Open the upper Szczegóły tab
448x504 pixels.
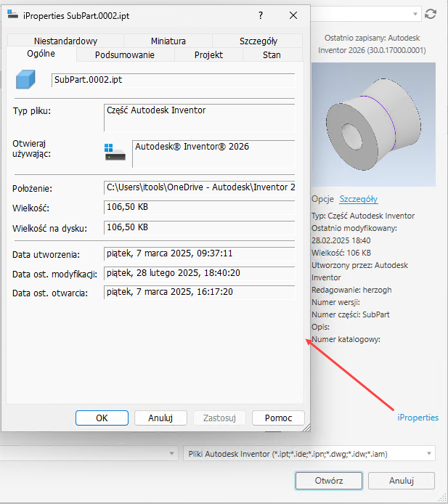point(258,41)
